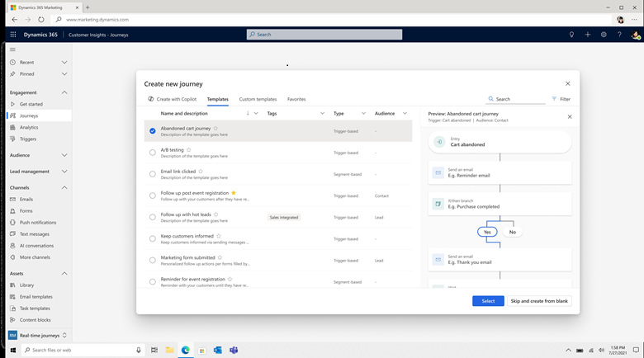Open the Dynamics 365 app launcher waffle
This screenshot has height=358, width=644.
[x=13, y=35]
